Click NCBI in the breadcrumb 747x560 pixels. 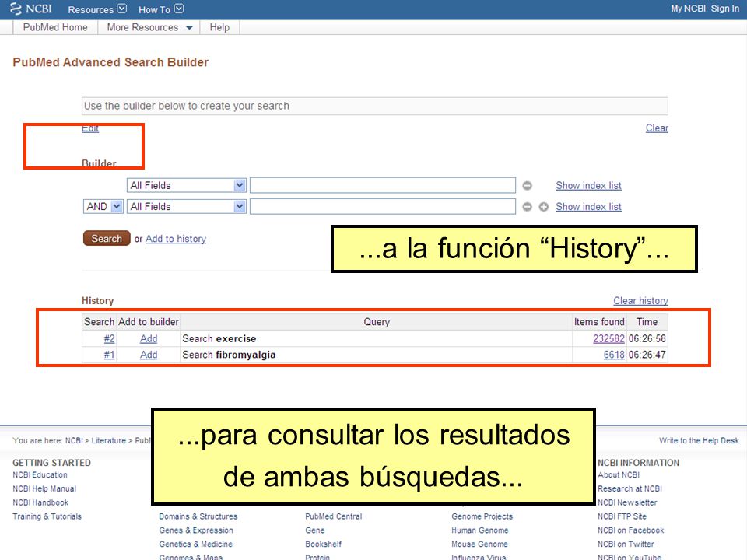tap(74, 441)
